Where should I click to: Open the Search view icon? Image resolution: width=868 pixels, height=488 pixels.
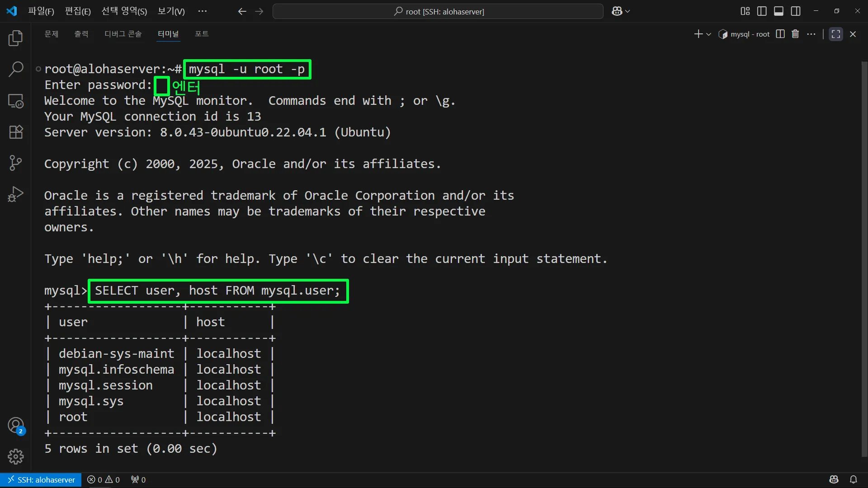coord(16,70)
